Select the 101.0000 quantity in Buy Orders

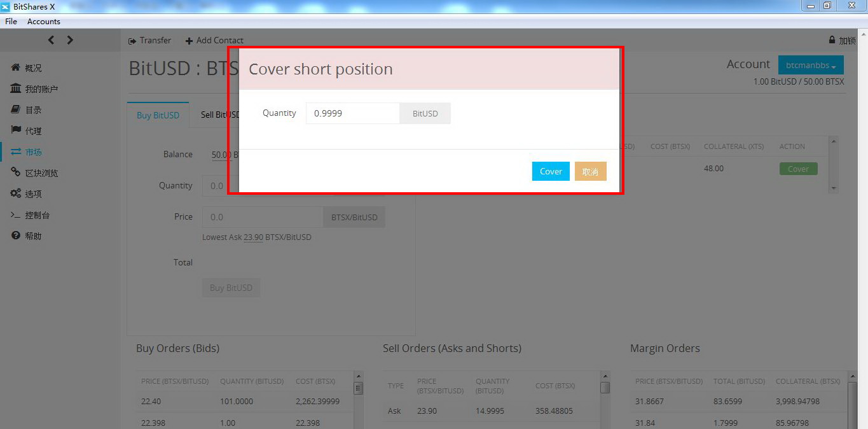(x=237, y=402)
